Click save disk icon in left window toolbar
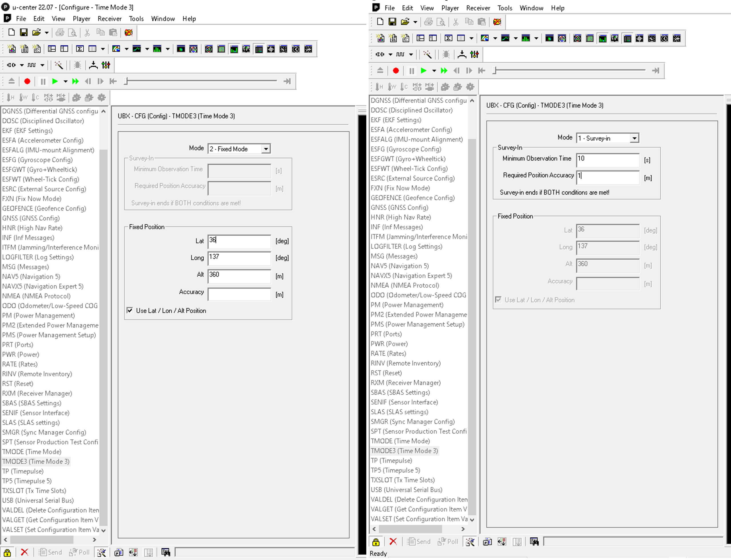This screenshot has height=560, width=731. click(x=24, y=32)
